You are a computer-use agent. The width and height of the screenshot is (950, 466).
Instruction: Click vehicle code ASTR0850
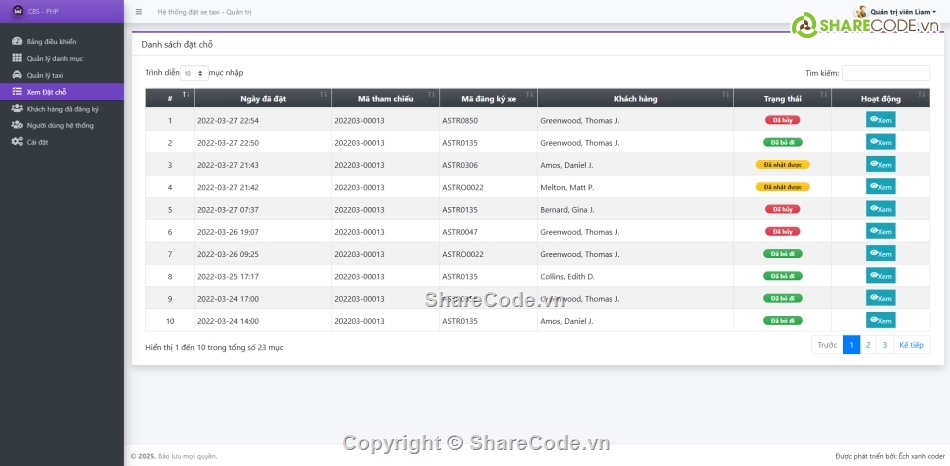[x=460, y=121]
